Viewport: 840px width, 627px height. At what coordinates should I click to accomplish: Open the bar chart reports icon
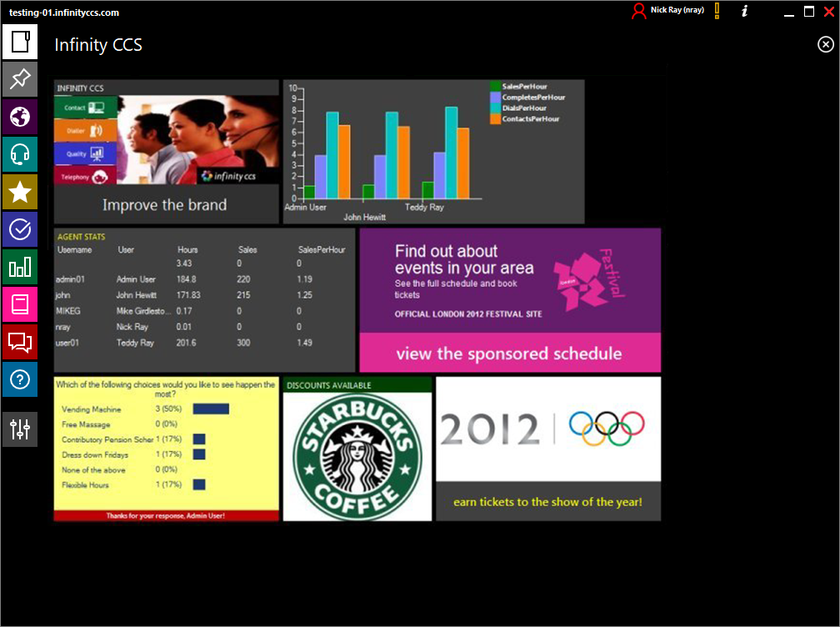[20, 267]
